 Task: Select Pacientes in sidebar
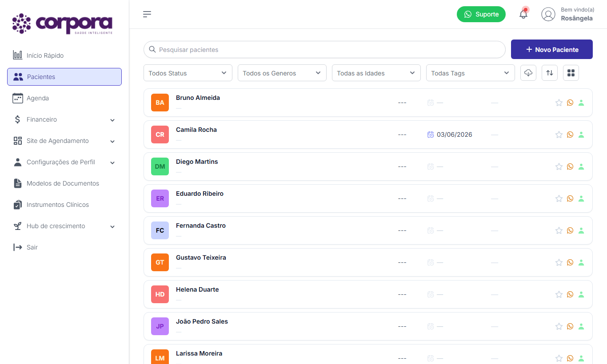coord(64,77)
